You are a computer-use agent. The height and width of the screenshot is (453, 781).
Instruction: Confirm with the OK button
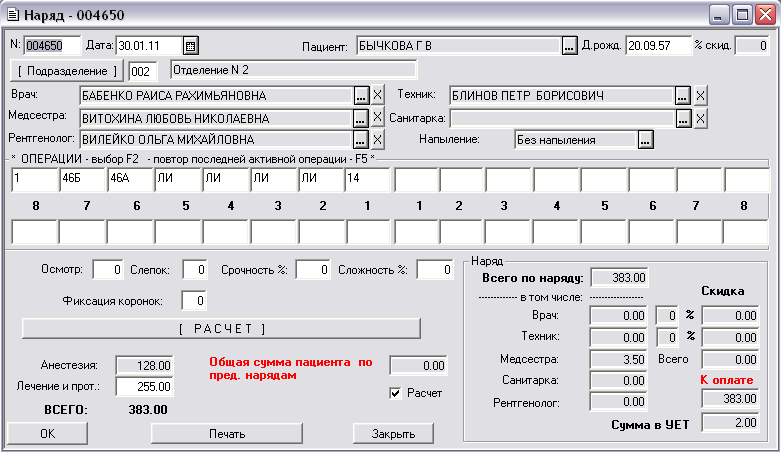[47, 434]
